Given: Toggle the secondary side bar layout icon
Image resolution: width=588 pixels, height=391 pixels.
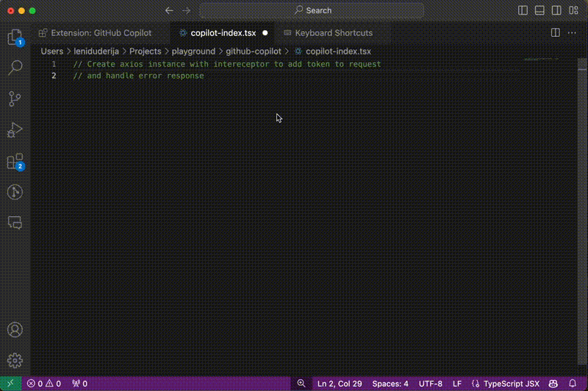Looking at the screenshot, I should [556, 10].
